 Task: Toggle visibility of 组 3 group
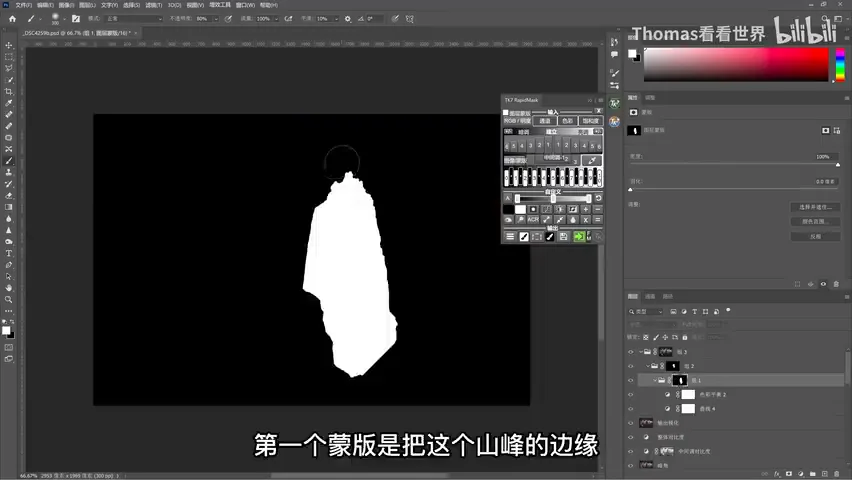click(631, 352)
